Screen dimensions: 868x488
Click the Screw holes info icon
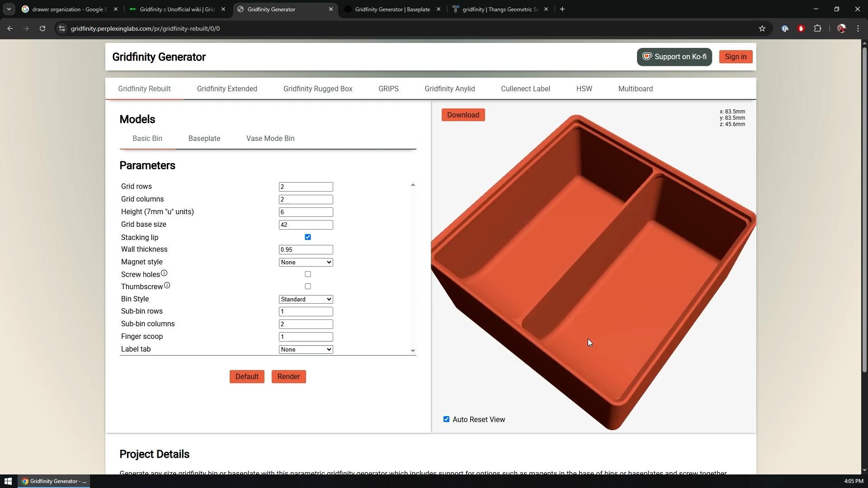pyautogui.click(x=165, y=273)
